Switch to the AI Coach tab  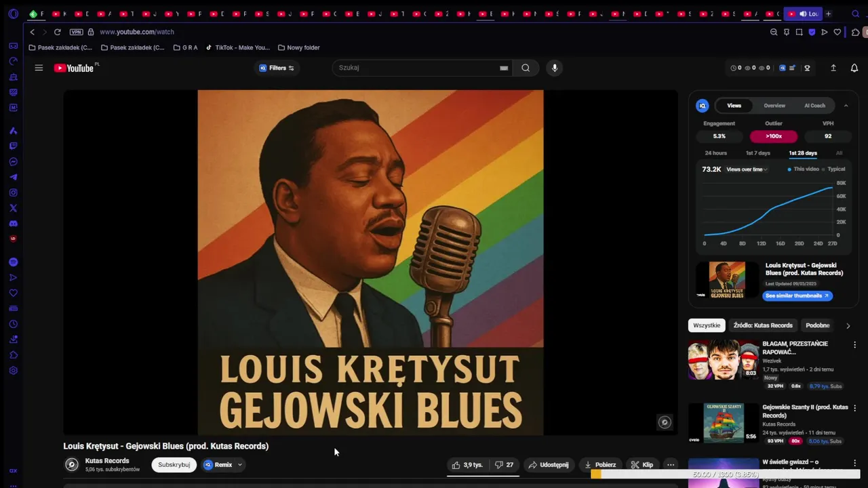(x=814, y=106)
